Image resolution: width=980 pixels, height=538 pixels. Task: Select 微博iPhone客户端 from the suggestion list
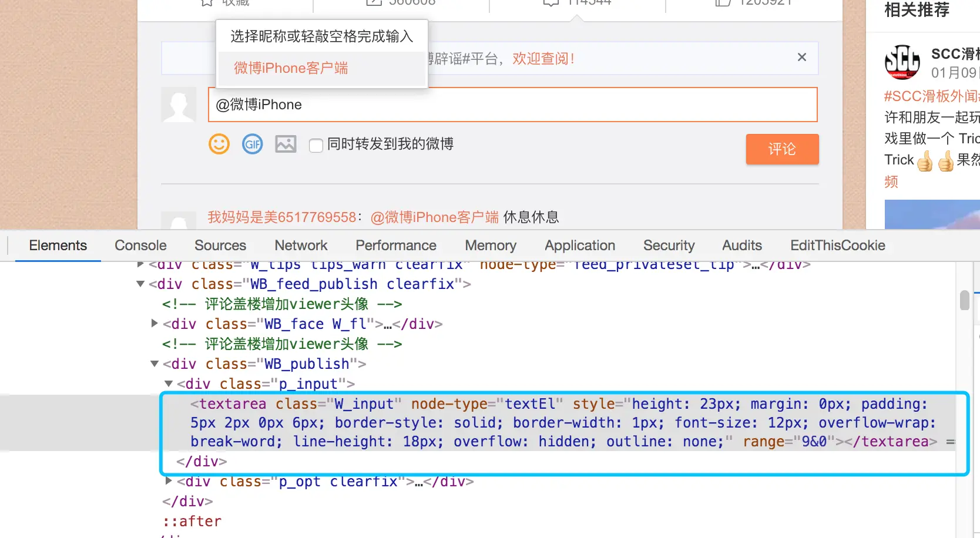pyautogui.click(x=321, y=68)
